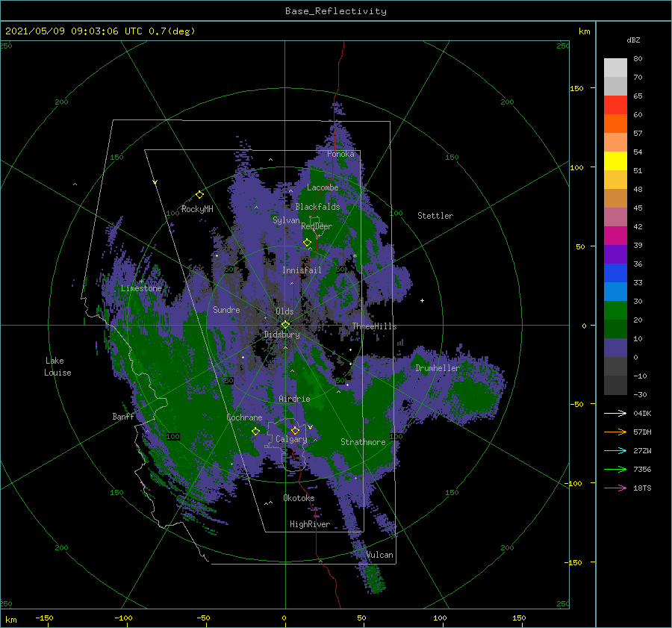Screen dimensions: 672x628
Task: Click the orange 57DM arrow in legend
Action: pyautogui.click(x=615, y=432)
